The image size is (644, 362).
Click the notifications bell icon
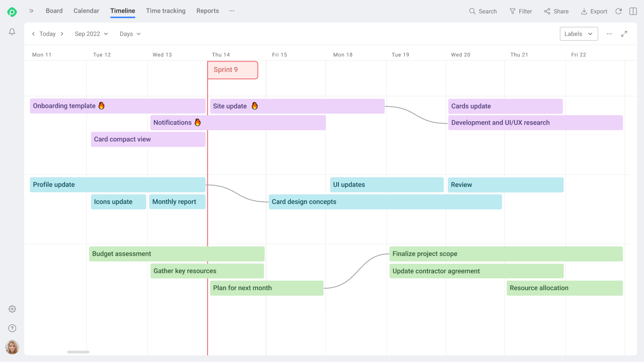coord(12,32)
